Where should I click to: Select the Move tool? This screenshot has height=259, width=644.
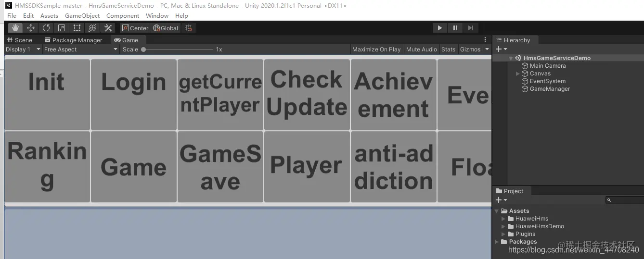31,28
